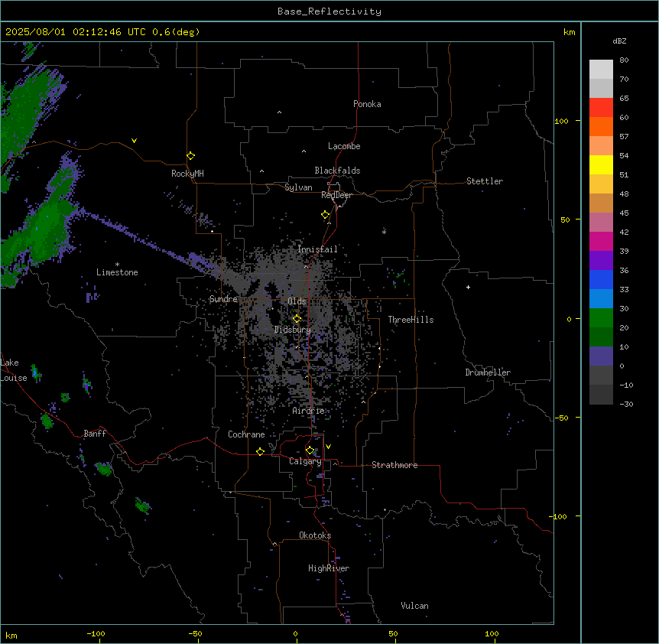
Task: Click the 100 tick on right axis
Action: (x=561, y=121)
